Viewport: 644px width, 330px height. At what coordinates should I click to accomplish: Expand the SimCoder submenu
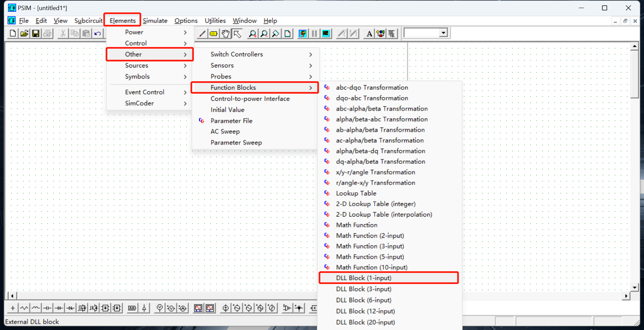click(x=150, y=103)
